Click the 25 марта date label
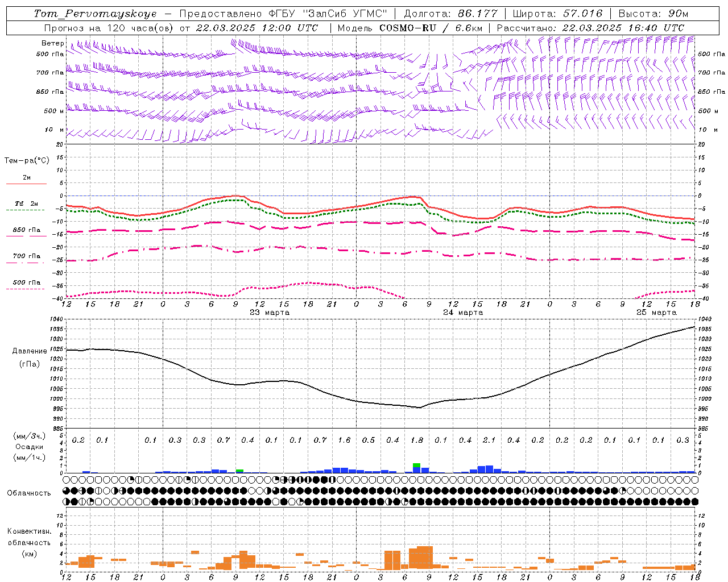The width and height of the screenshot is (728, 582). (x=656, y=313)
